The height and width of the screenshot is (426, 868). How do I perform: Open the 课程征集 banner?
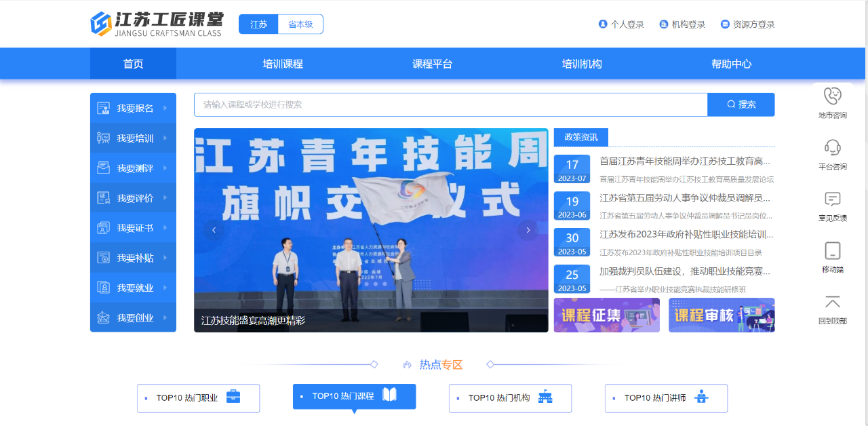pos(607,315)
